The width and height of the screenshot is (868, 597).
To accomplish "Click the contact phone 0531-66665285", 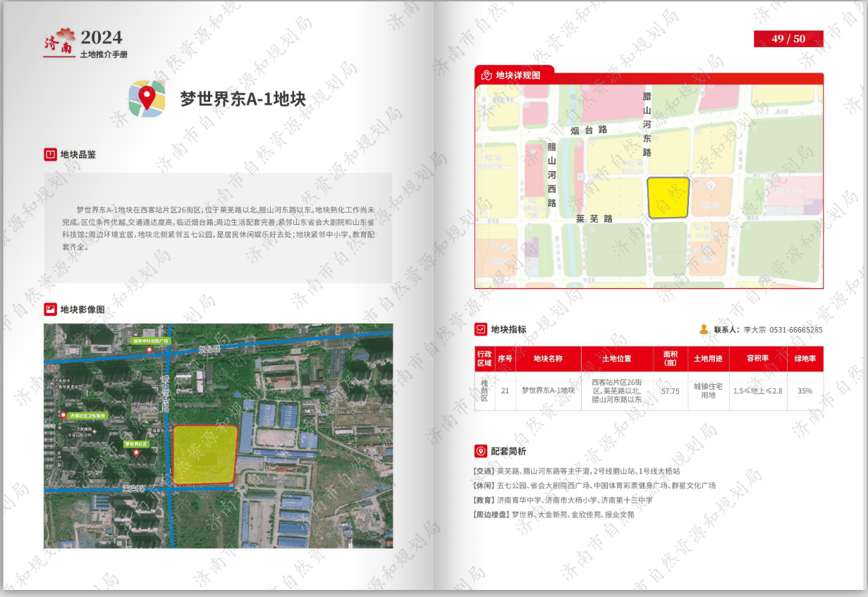I will [x=795, y=330].
